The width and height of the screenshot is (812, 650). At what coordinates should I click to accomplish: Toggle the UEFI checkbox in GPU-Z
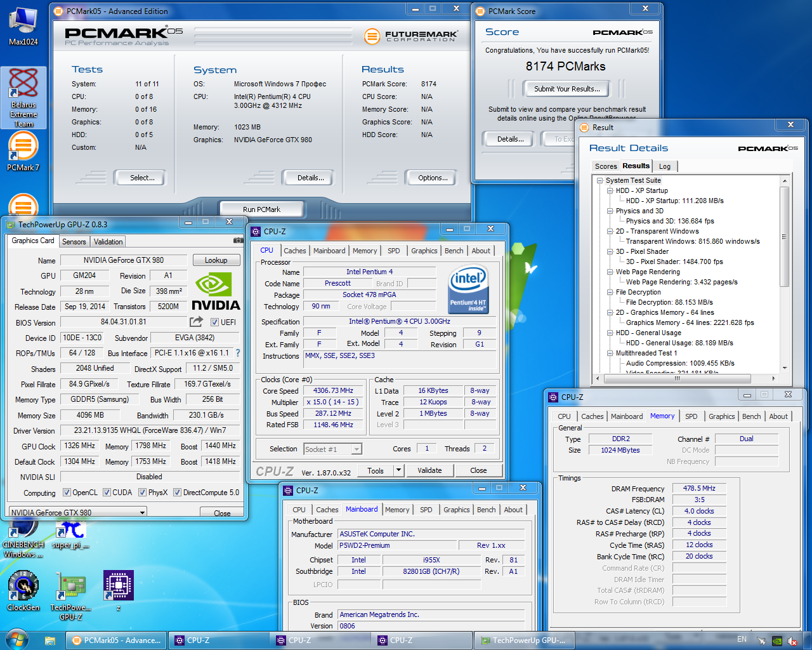tap(214, 322)
